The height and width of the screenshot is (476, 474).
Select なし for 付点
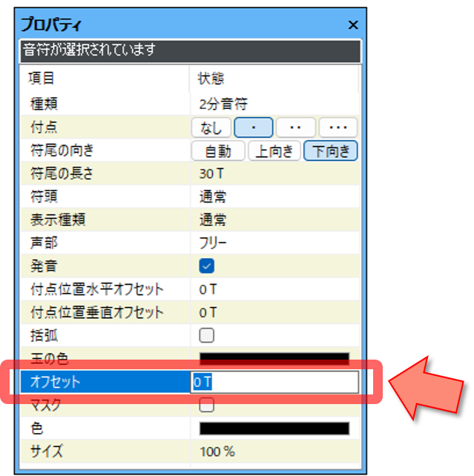pyautogui.click(x=211, y=128)
